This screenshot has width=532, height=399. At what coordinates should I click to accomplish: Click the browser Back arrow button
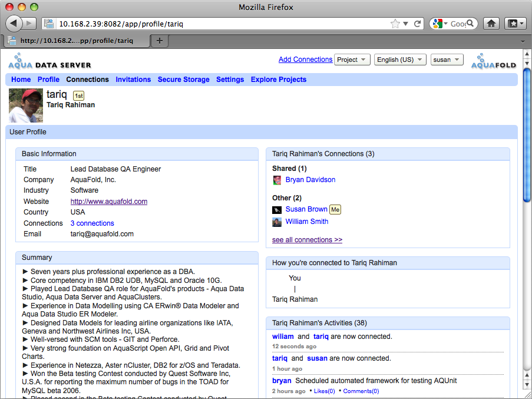pyautogui.click(x=14, y=24)
